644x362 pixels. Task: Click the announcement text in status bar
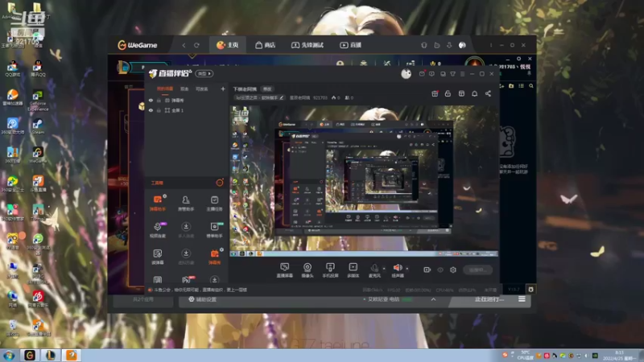click(x=200, y=290)
